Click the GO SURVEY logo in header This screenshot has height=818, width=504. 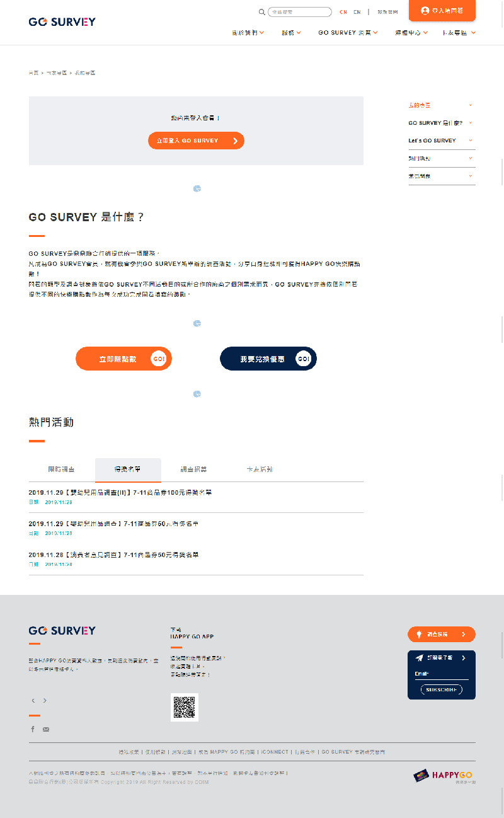pos(62,21)
